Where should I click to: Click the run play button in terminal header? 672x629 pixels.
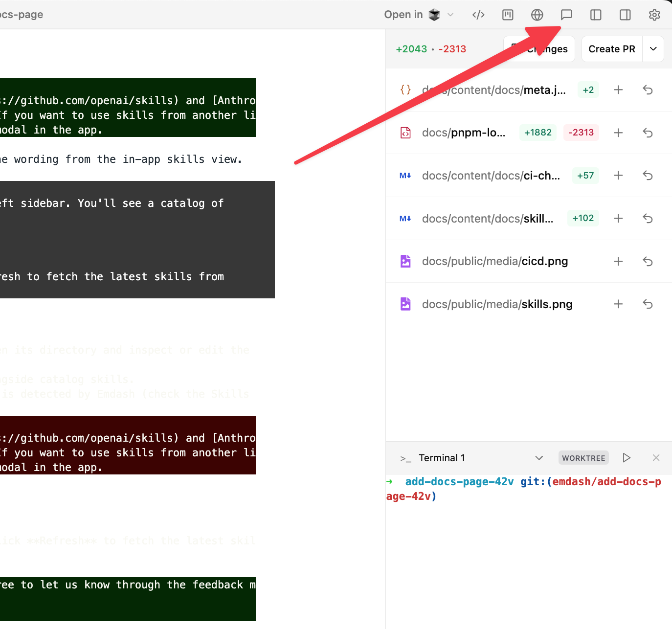627,458
